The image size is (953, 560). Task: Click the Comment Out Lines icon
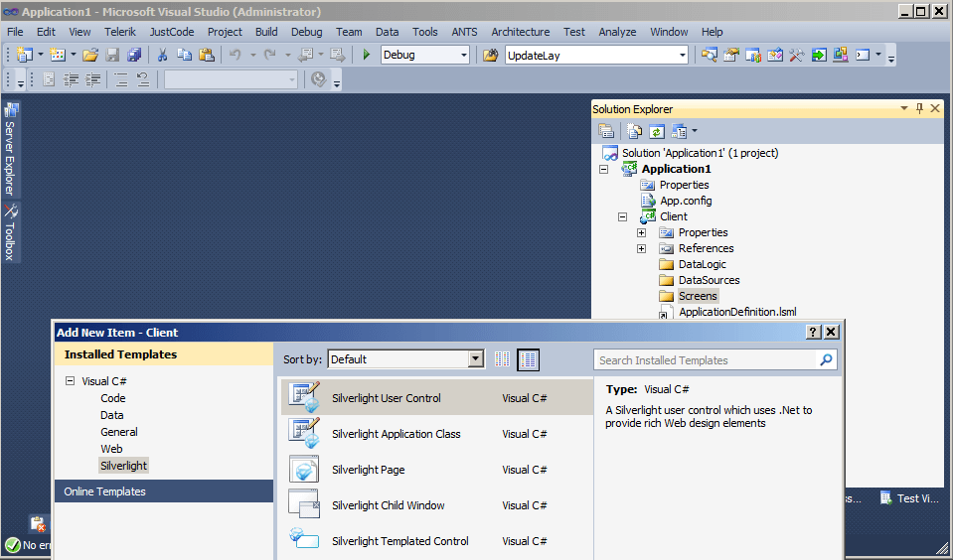pyautogui.click(x=121, y=79)
